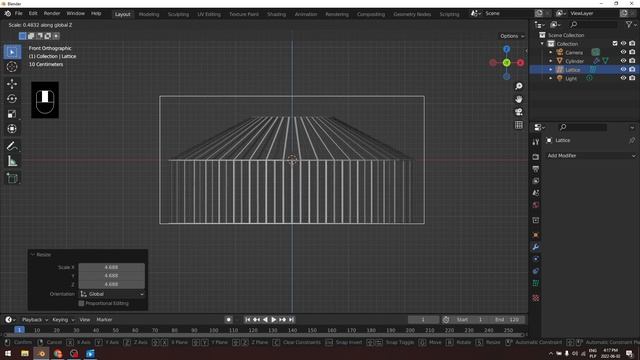The height and width of the screenshot is (360, 640).
Task: Click the current frame number field
Action: 423,320
